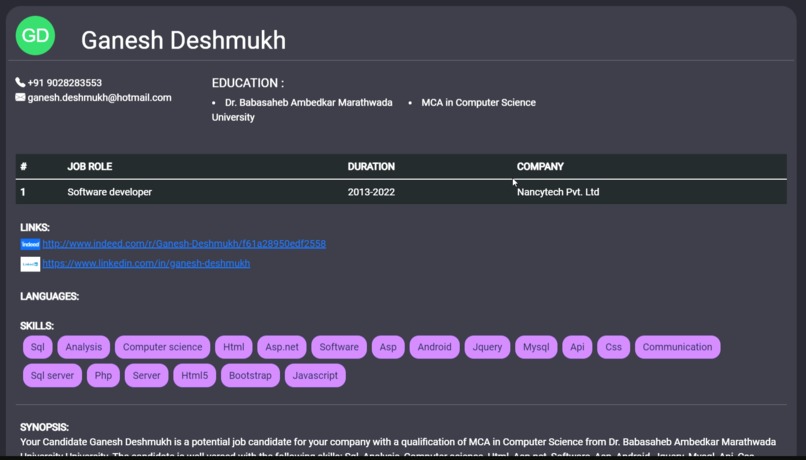This screenshot has width=806, height=460.
Task: Click the Ganesh Deshmukh name heading
Action: point(184,40)
